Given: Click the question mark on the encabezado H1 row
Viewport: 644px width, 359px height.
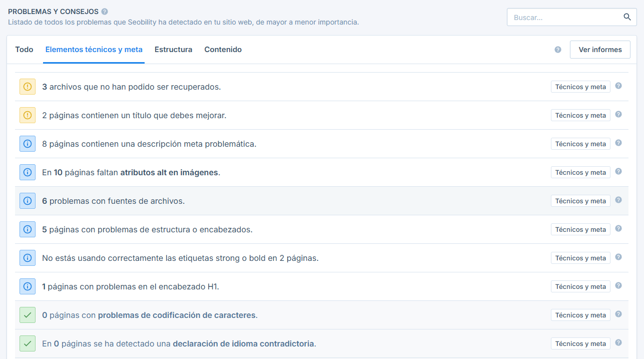Looking at the screenshot, I should pos(618,286).
